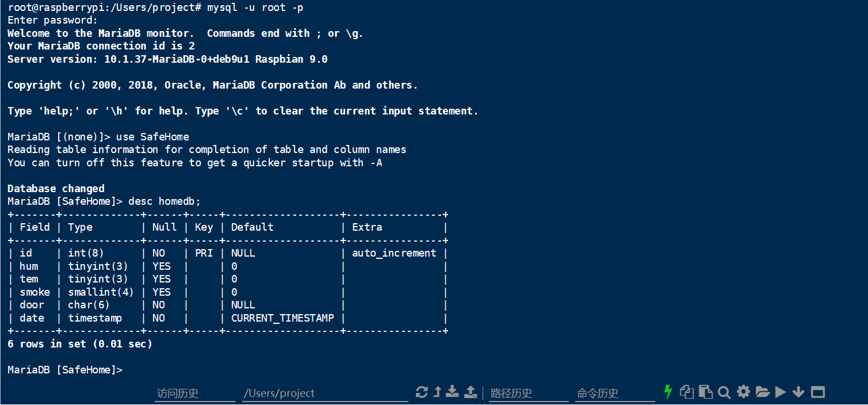Image resolution: width=868 pixels, height=405 pixels.
Task: Open search with the magnifier icon
Action: [724, 392]
